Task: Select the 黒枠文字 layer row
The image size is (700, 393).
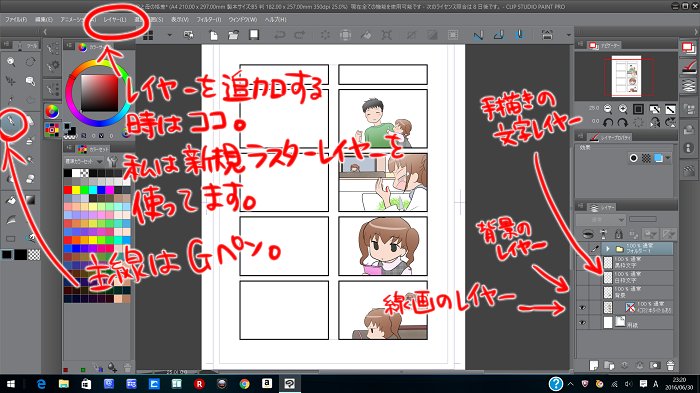Action: tap(638, 263)
